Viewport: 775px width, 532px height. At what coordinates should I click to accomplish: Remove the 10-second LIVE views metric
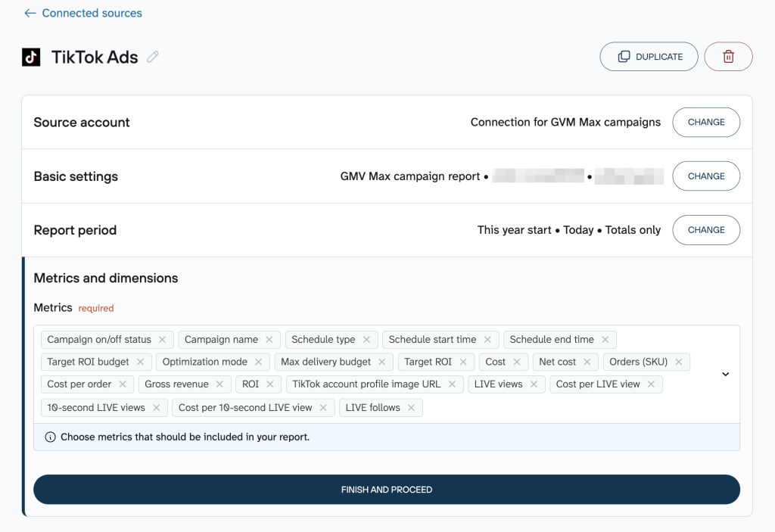click(x=156, y=408)
